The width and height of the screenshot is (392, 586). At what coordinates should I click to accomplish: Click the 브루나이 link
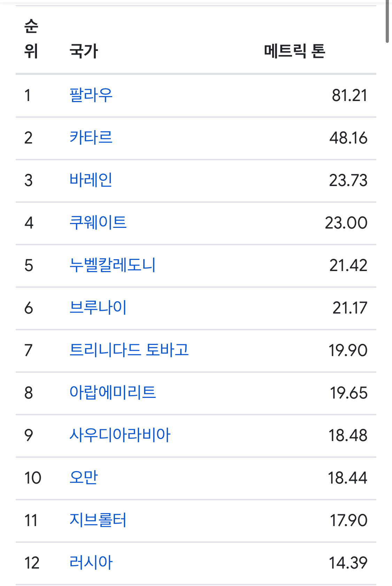tap(98, 308)
